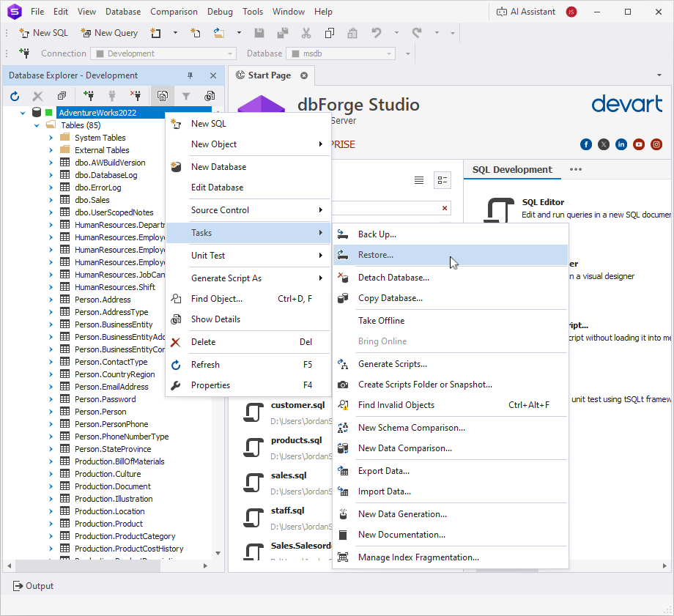Viewport: 674px width, 616px height.
Task: Click the Save toolbar icon
Action: pyautogui.click(x=260, y=33)
